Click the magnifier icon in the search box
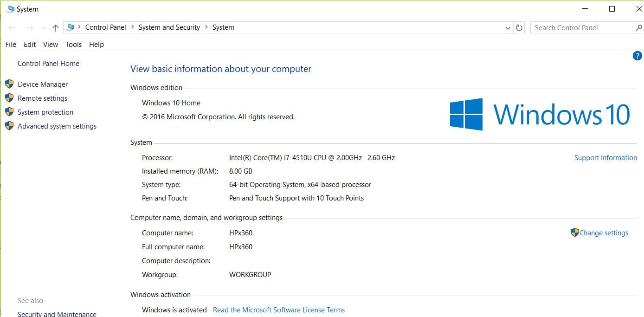 point(638,28)
